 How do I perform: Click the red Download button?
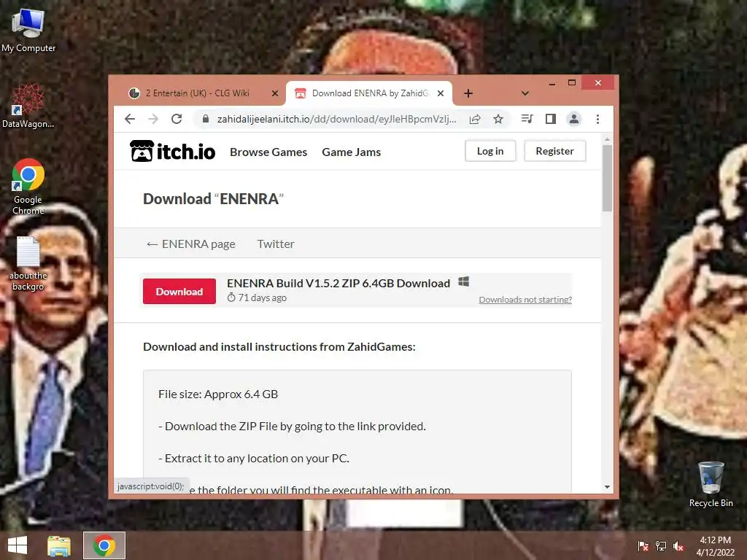(179, 292)
